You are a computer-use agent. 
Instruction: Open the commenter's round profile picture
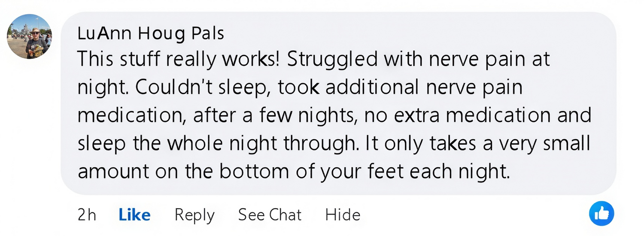[29, 36]
